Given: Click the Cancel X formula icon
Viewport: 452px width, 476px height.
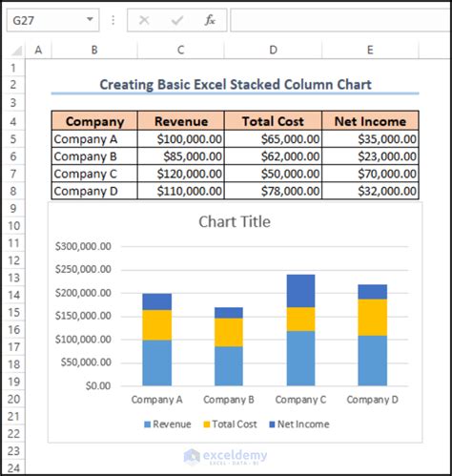Looking at the screenshot, I should (144, 20).
